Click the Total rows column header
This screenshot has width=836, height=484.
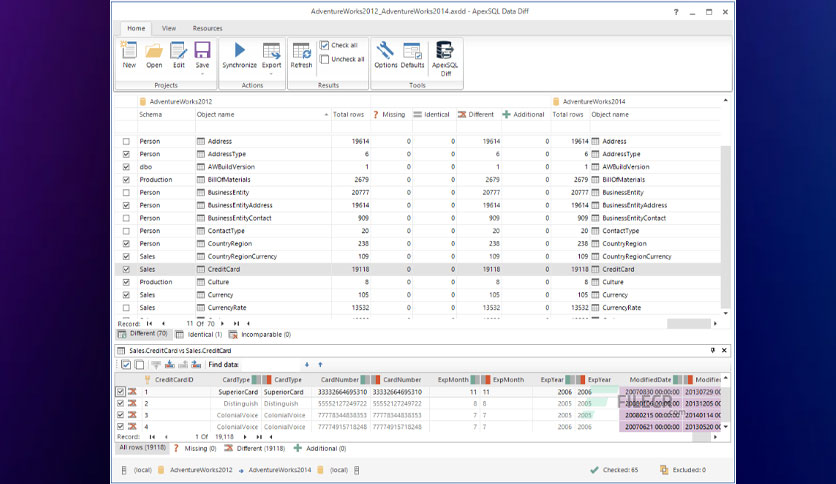click(348, 115)
